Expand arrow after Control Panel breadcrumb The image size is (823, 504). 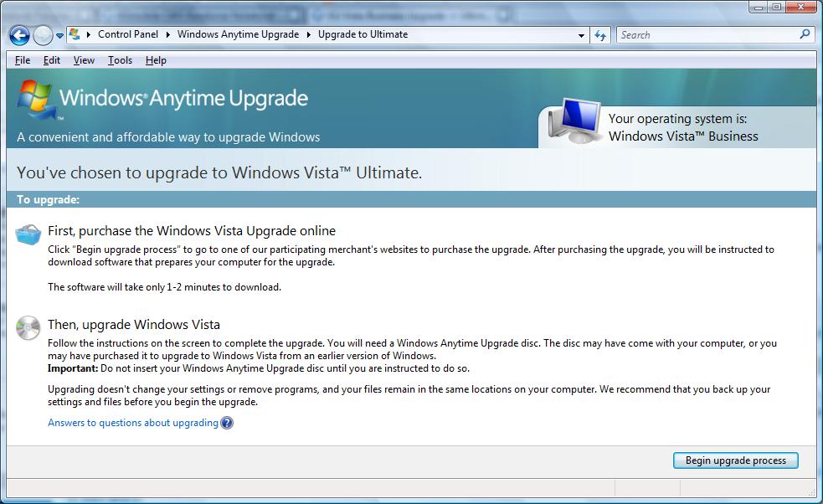(168, 34)
